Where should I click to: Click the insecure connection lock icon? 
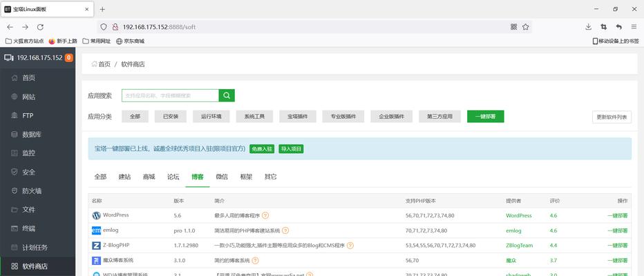(x=115, y=27)
